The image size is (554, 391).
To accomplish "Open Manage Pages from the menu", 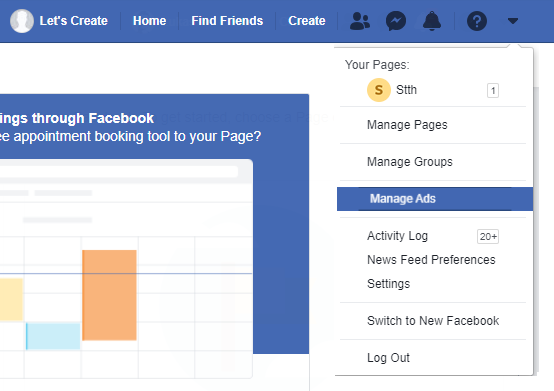I will pyautogui.click(x=433, y=125).
